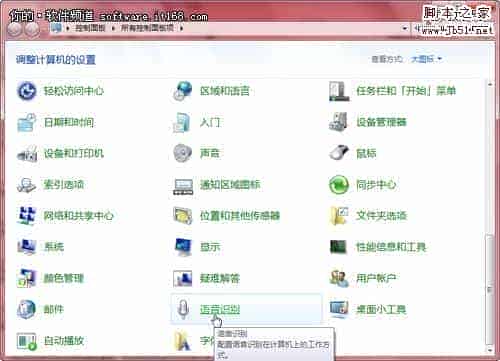The height and width of the screenshot is (361, 500).
Task: Open the 字体 fonts folder icon
Action: click(x=183, y=341)
